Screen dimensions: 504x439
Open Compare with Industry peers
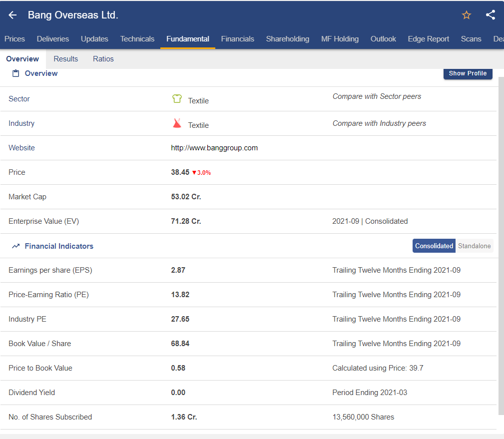point(379,123)
